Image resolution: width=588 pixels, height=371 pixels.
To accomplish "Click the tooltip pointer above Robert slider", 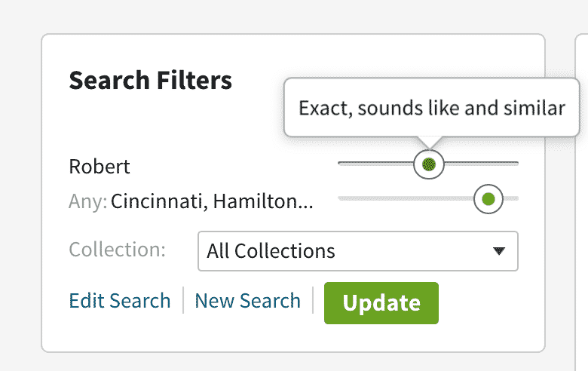I will (x=430, y=143).
